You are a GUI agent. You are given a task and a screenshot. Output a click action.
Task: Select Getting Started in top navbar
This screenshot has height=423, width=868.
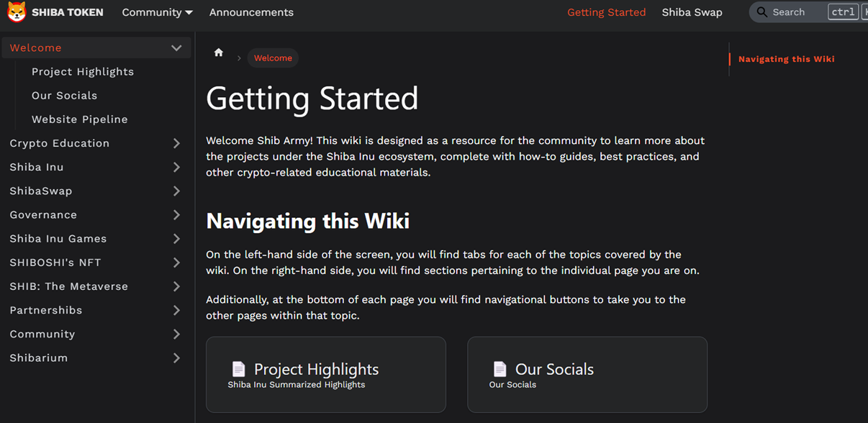coord(607,12)
